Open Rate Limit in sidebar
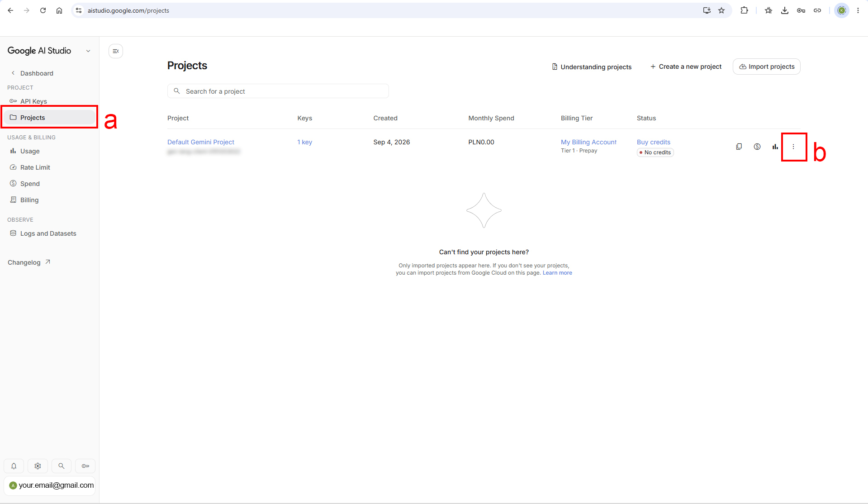This screenshot has height=504, width=868. click(35, 167)
